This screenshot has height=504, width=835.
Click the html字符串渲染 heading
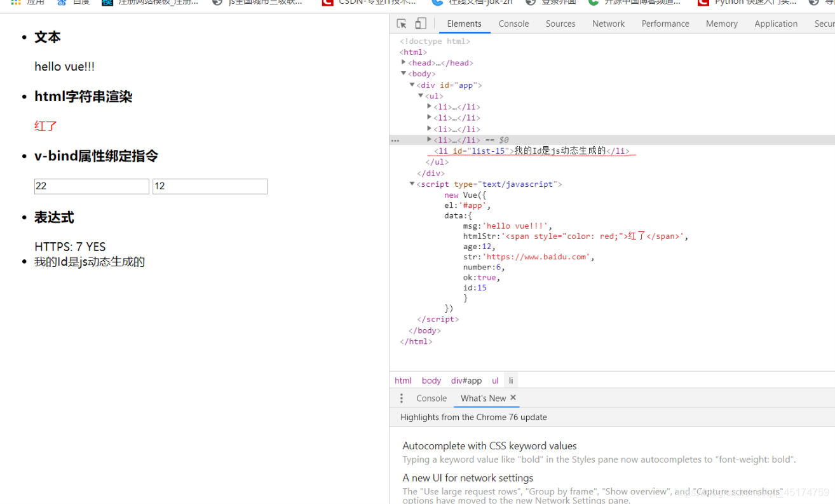(83, 97)
